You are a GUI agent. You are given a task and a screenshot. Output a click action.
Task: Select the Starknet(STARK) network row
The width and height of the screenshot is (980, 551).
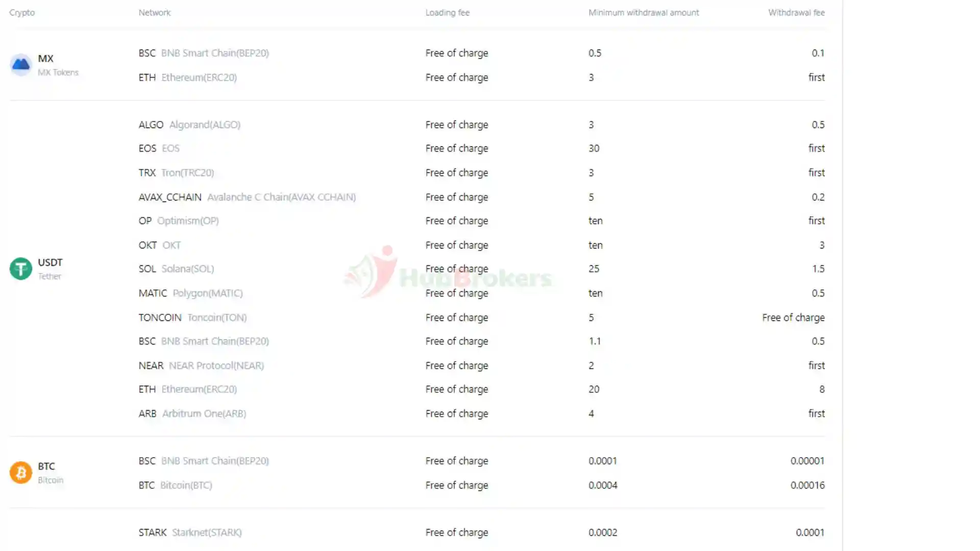(x=190, y=533)
